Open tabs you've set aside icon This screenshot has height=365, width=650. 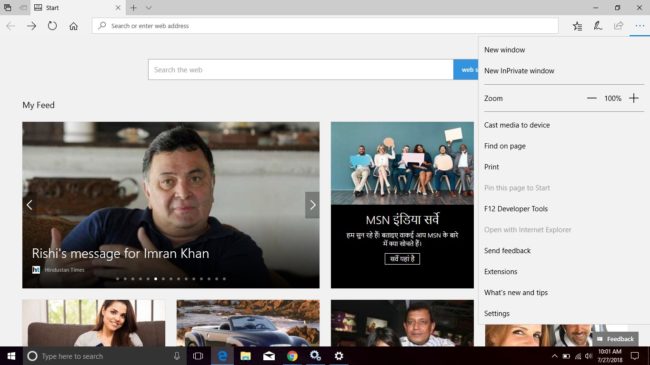(x=7, y=7)
